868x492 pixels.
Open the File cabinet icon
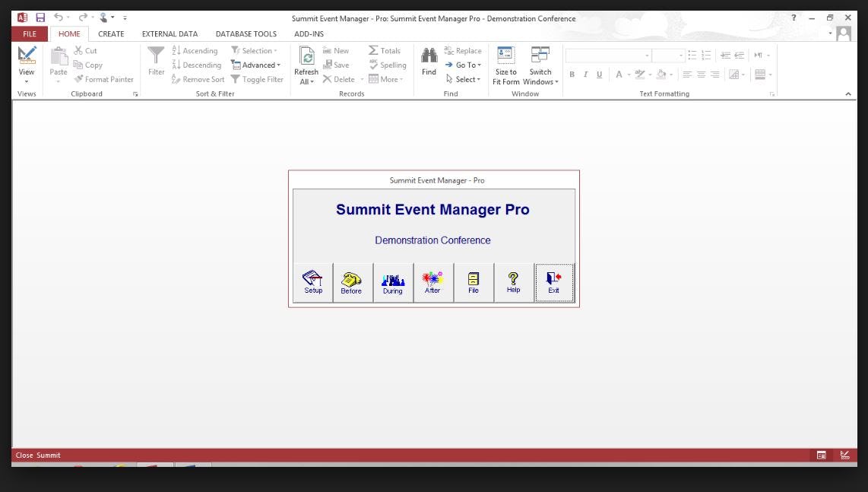click(x=474, y=281)
